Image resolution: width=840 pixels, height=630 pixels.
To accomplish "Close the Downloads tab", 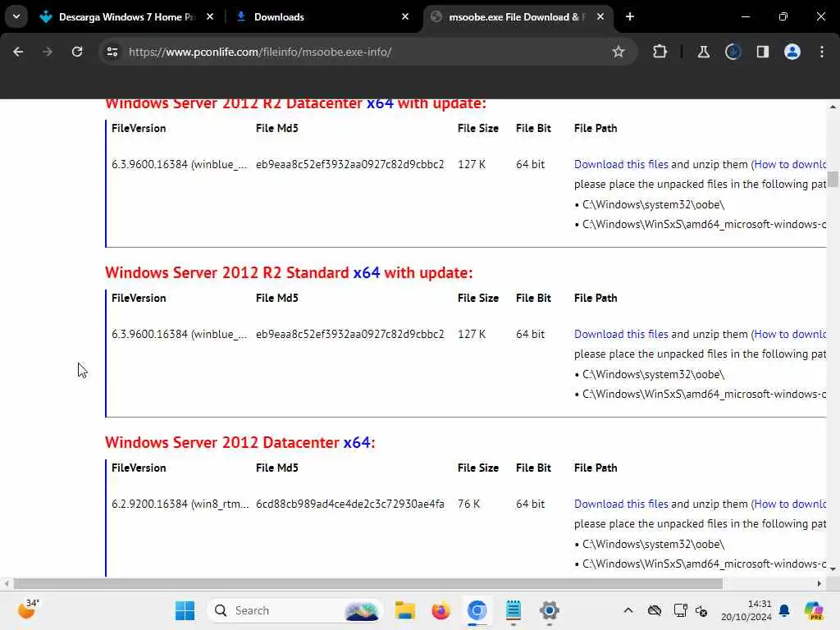I will [405, 16].
